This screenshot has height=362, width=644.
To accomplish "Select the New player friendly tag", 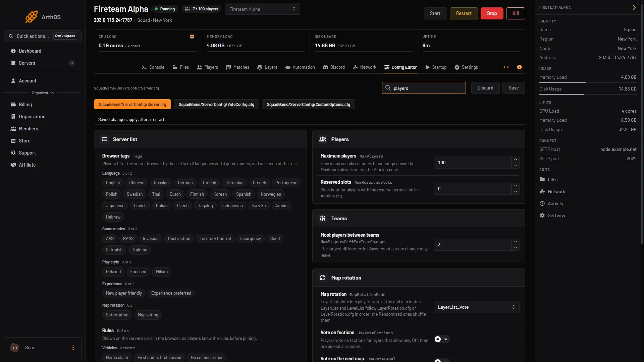I will (124, 293).
